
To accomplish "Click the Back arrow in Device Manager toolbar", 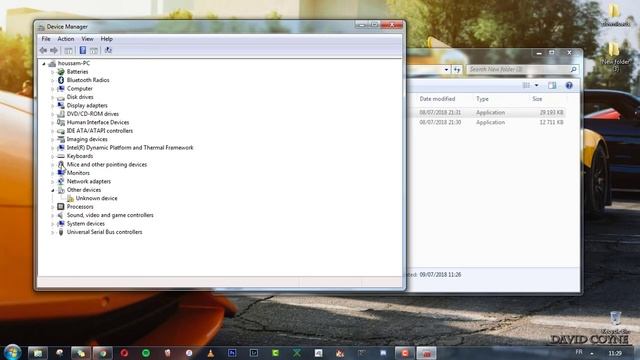I will (x=43, y=50).
